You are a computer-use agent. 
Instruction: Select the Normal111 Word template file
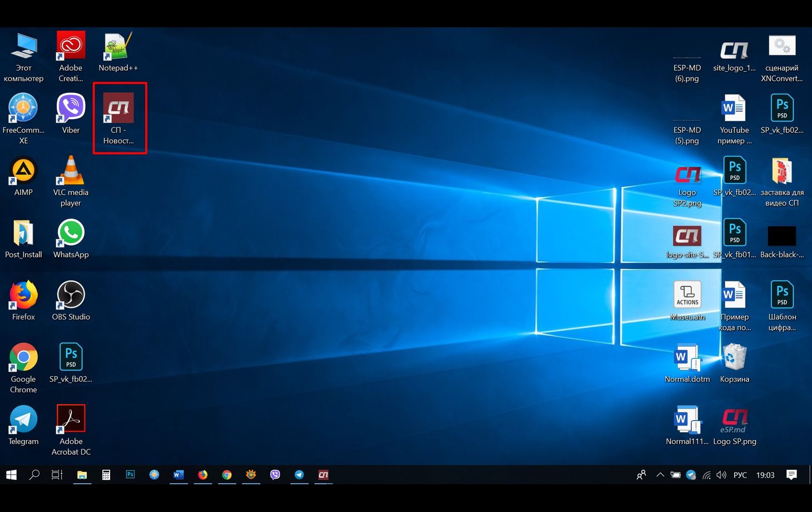pyautogui.click(x=687, y=426)
